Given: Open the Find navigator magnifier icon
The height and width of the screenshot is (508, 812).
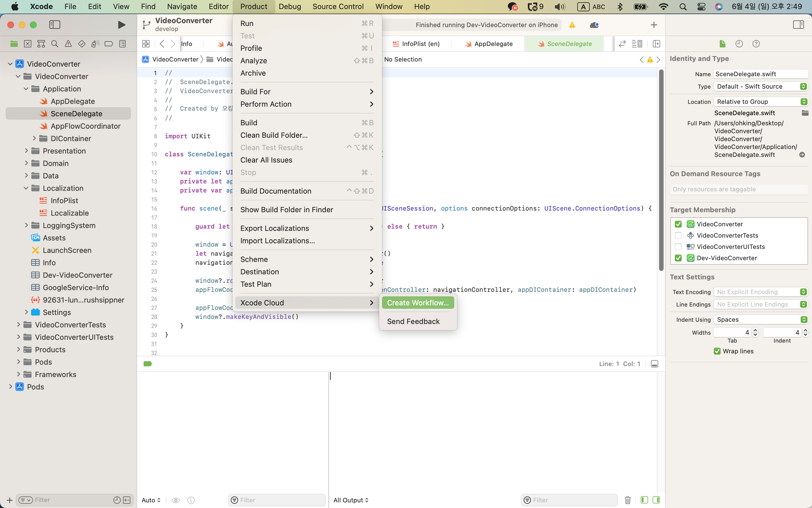Looking at the screenshot, I should coord(55,44).
